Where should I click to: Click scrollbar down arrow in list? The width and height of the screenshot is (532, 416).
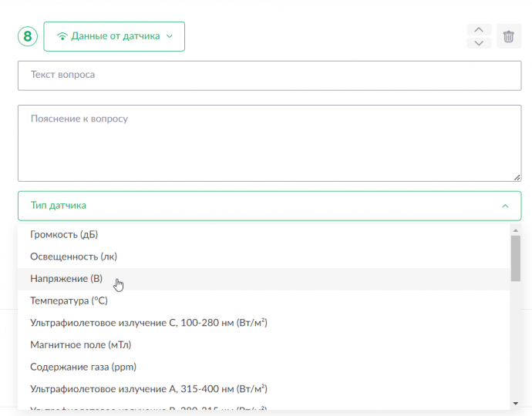[x=516, y=404]
